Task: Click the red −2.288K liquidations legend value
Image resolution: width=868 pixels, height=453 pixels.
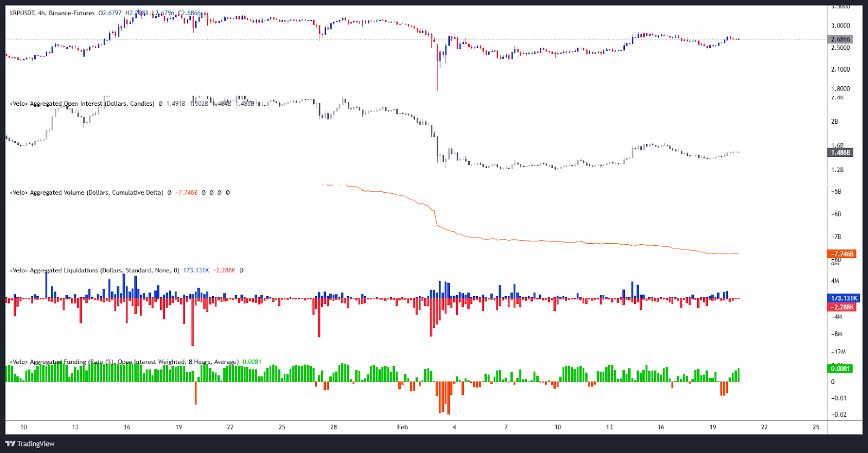Action: tap(224, 270)
